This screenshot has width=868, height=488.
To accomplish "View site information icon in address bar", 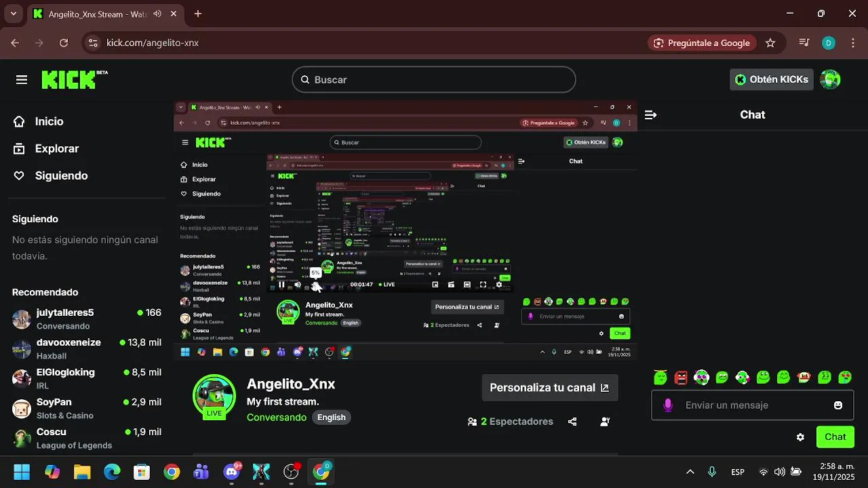I will (x=93, y=43).
